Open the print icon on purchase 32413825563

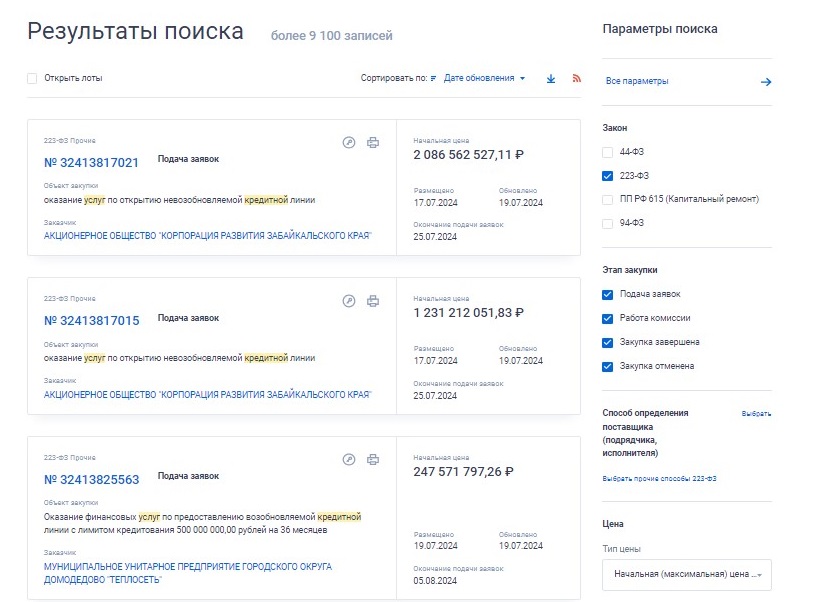pos(374,460)
